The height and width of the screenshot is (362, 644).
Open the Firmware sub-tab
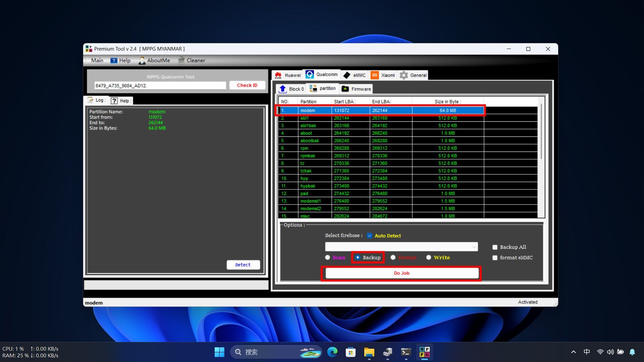(356, 89)
